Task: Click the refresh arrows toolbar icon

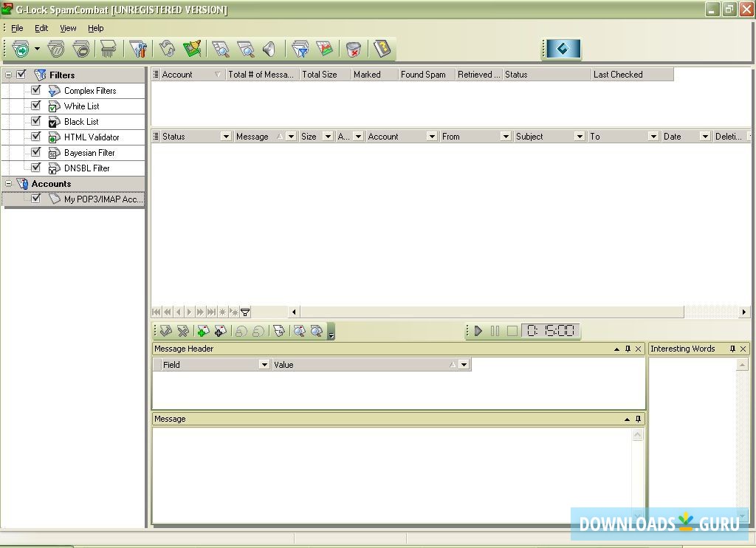Action: [167, 49]
